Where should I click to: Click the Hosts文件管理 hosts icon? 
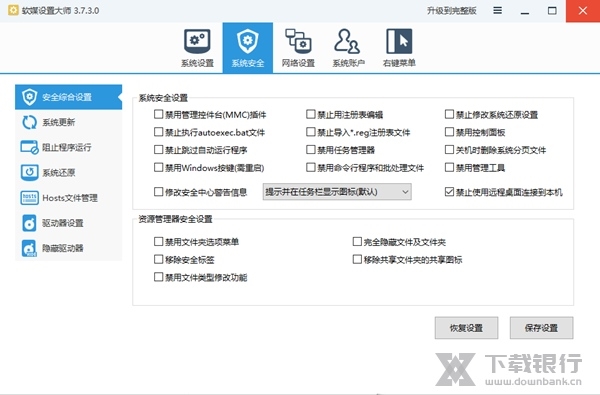click(29, 198)
